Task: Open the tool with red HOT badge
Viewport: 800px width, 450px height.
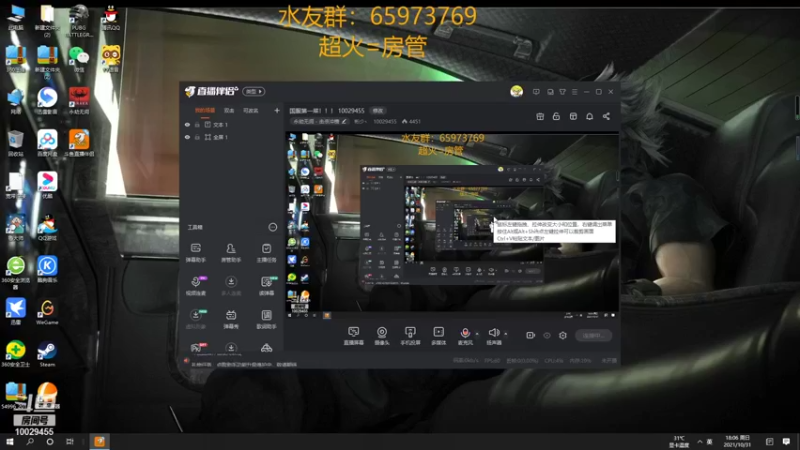Action: point(197,347)
